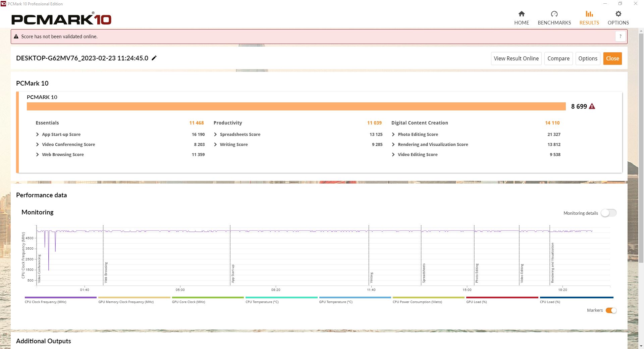The image size is (644, 349).
Task: Click the App Start-up marker in chart
Action: (x=233, y=273)
